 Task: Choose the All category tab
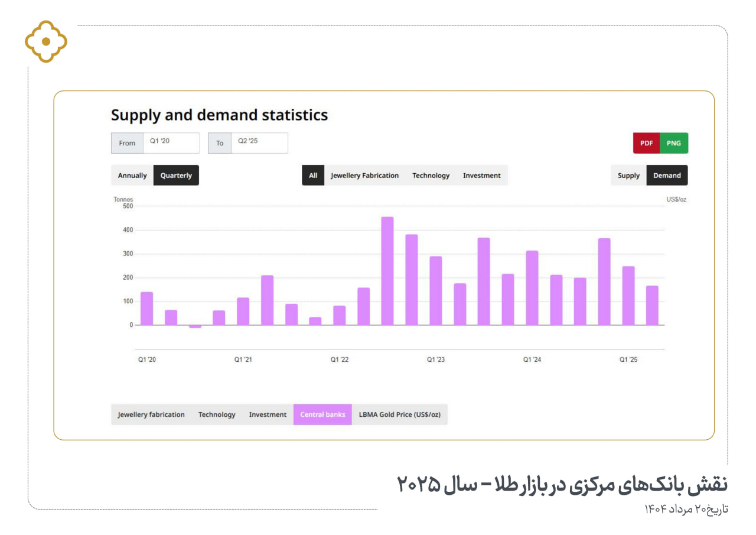[x=313, y=176]
